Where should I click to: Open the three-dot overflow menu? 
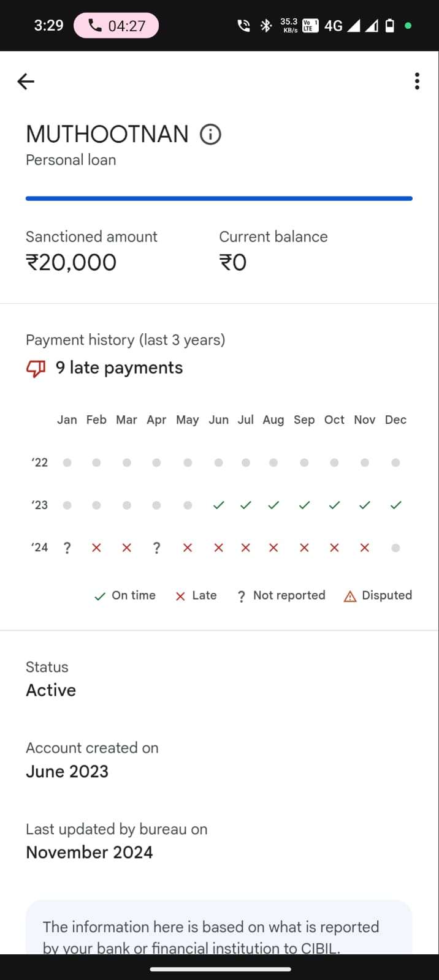(417, 81)
